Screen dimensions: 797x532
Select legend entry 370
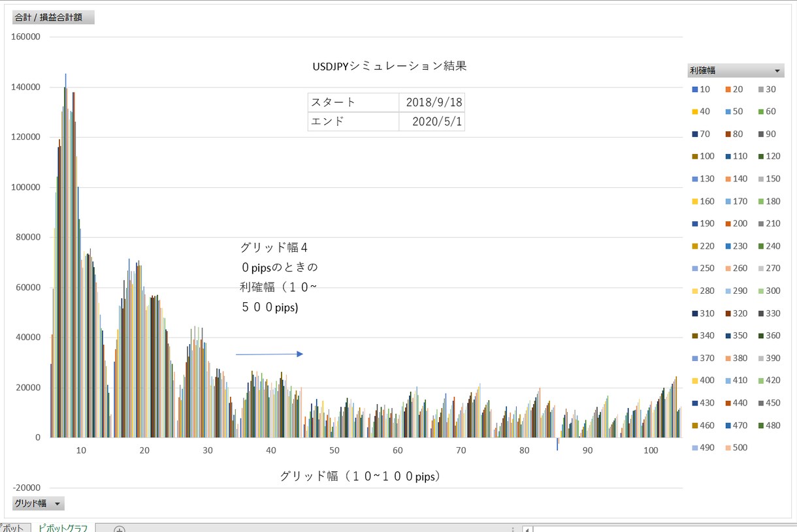point(704,358)
